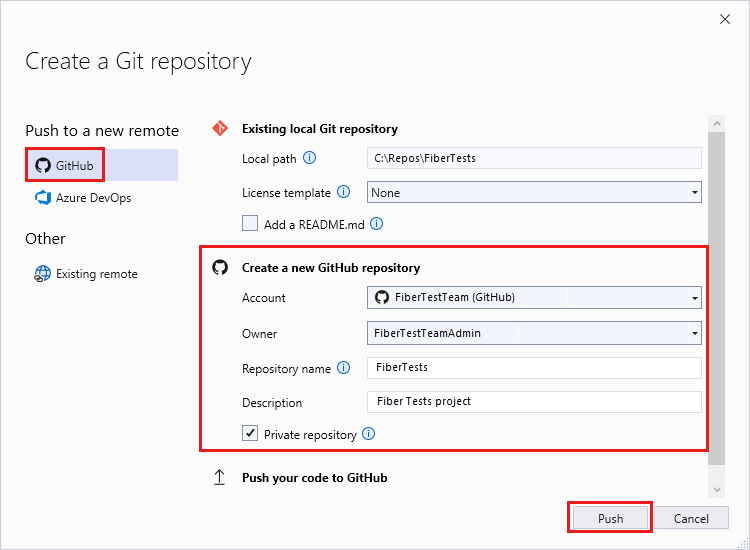Click the Cancel button
This screenshot has width=750, height=550.
point(691,519)
